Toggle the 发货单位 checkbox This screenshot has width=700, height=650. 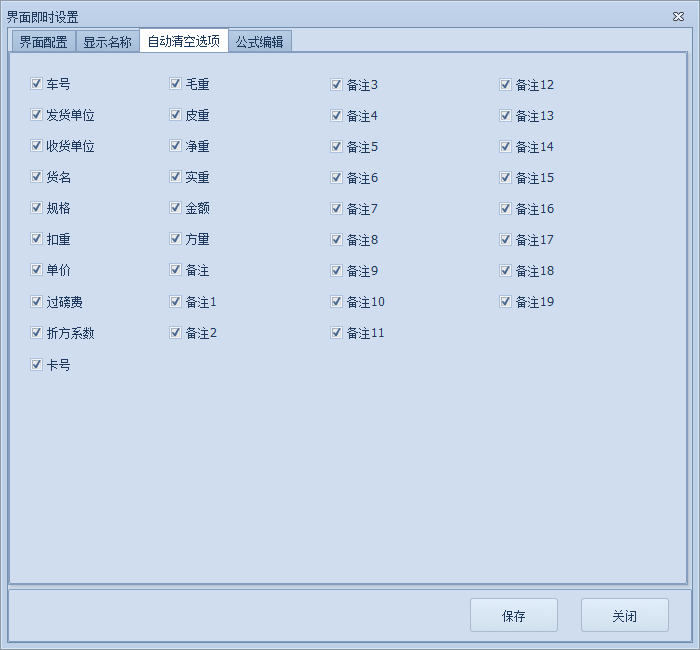[x=36, y=115]
